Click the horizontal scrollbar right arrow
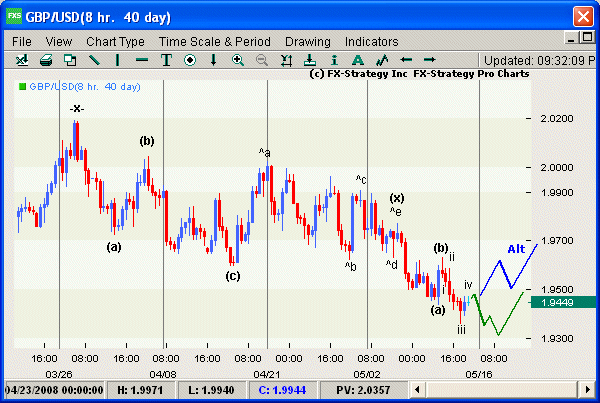The width and height of the screenshot is (600, 403). (x=587, y=390)
